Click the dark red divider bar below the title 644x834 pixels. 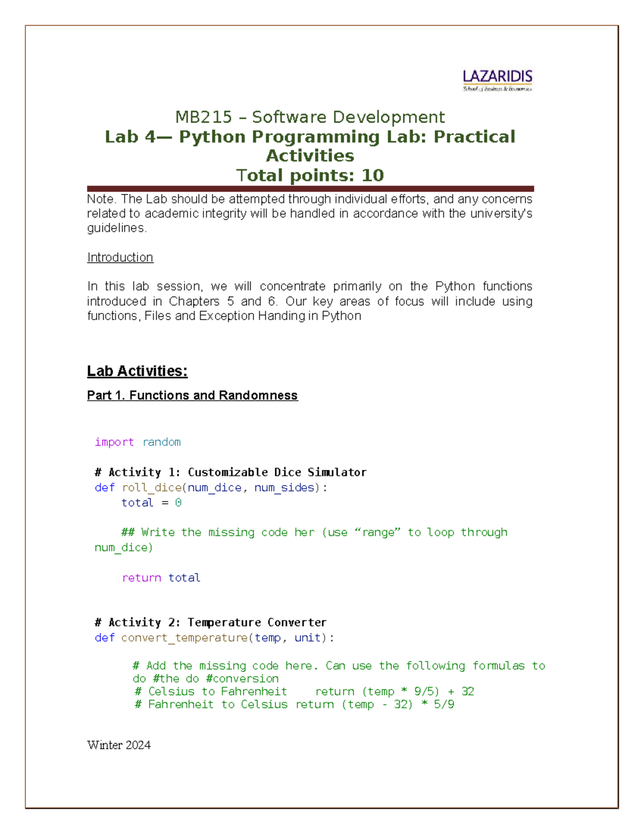tap(310, 187)
